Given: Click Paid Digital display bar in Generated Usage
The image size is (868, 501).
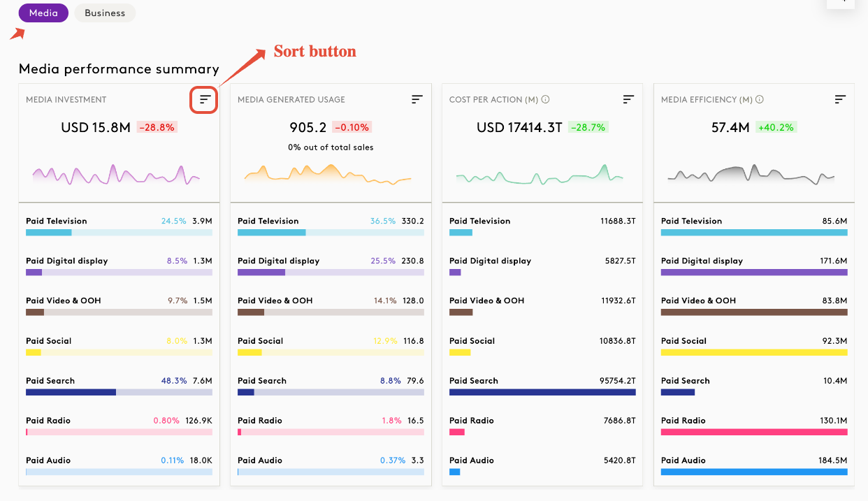Looking at the screenshot, I should [x=331, y=273].
